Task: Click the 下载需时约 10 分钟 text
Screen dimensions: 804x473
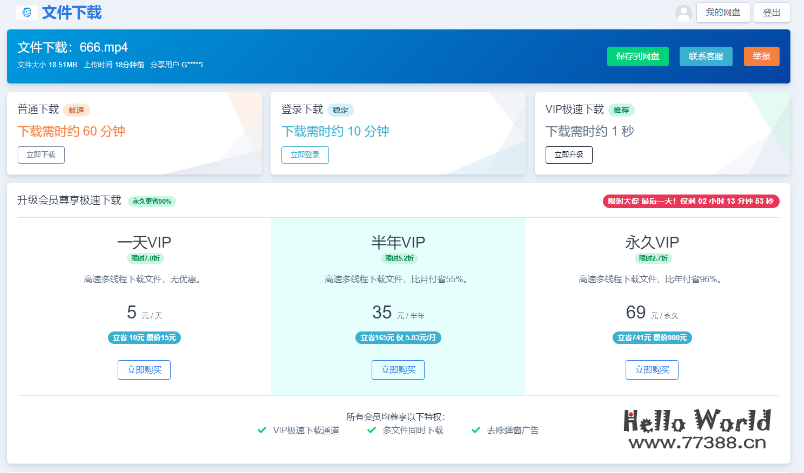Action: click(335, 131)
